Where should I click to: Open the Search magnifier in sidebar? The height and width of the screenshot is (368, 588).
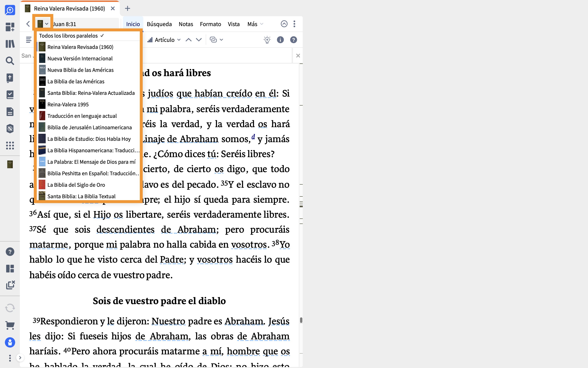point(10,61)
